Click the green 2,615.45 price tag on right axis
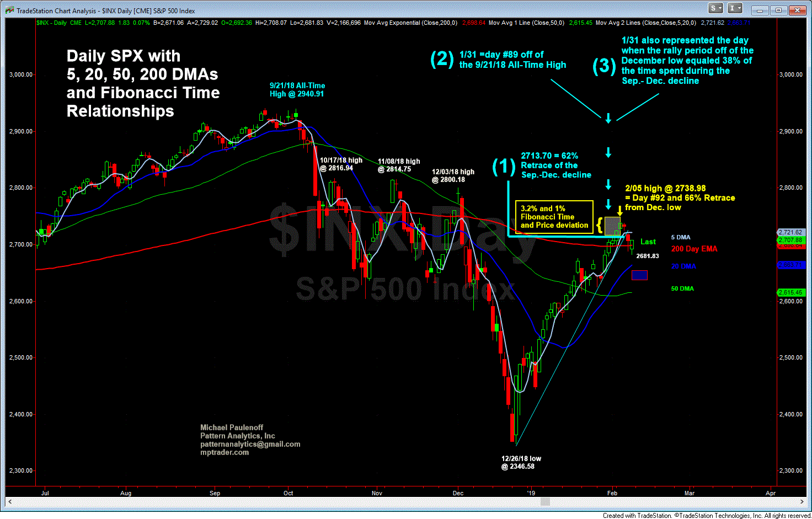The image size is (812, 519). [x=790, y=293]
